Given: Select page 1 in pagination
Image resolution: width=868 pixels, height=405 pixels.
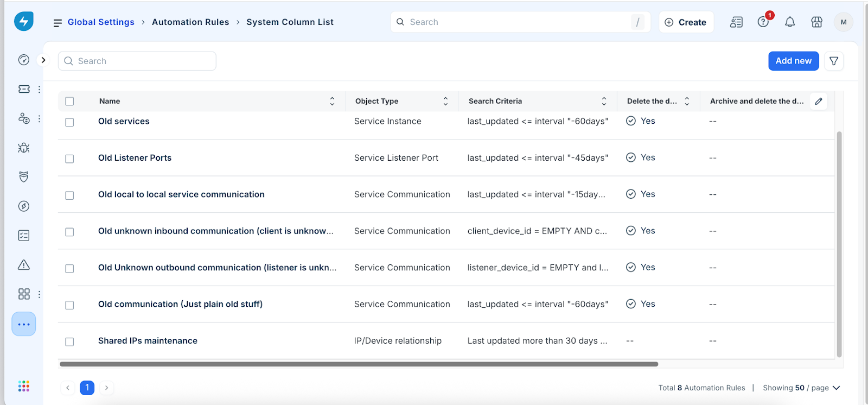Looking at the screenshot, I should 87,388.
